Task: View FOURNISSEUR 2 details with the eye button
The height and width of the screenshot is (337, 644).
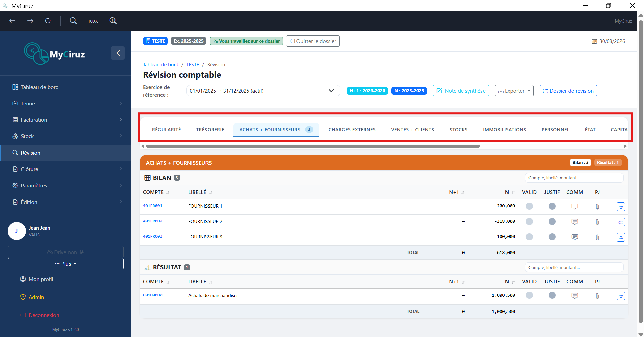Action: [x=620, y=222]
